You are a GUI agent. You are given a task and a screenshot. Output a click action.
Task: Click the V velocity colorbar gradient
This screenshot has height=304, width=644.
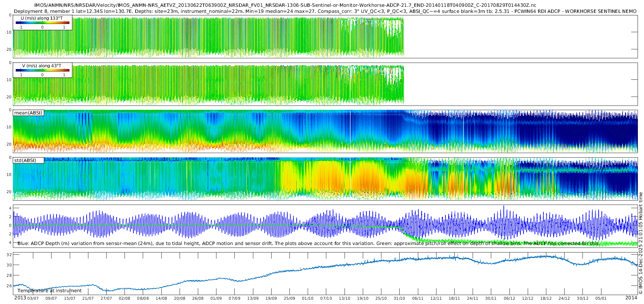[42, 70]
